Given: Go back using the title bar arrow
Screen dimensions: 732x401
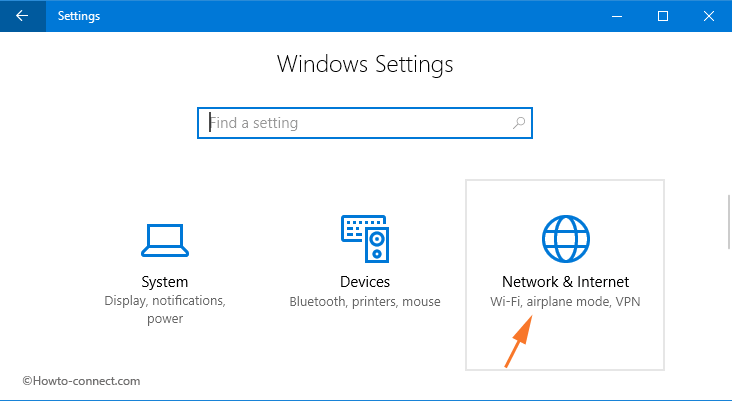Looking at the screenshot, I should pyautogui.click(x=22, y=16).
